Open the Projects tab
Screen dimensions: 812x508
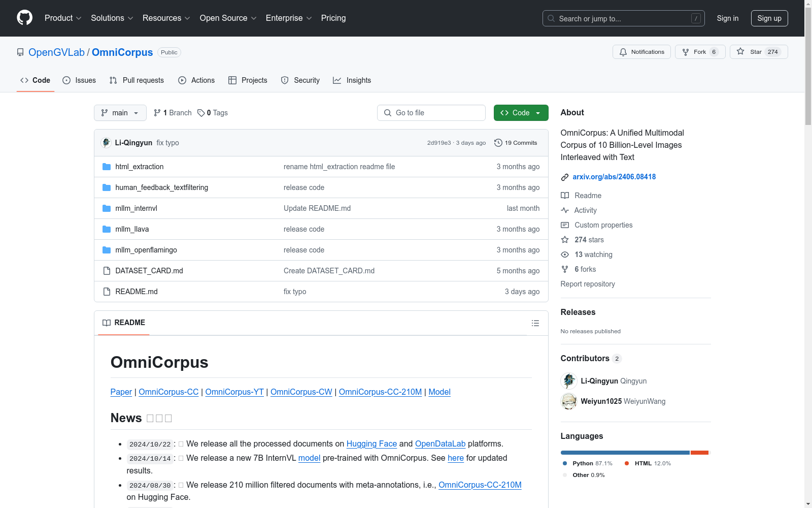pyautogui.click(x=248, y=80)
